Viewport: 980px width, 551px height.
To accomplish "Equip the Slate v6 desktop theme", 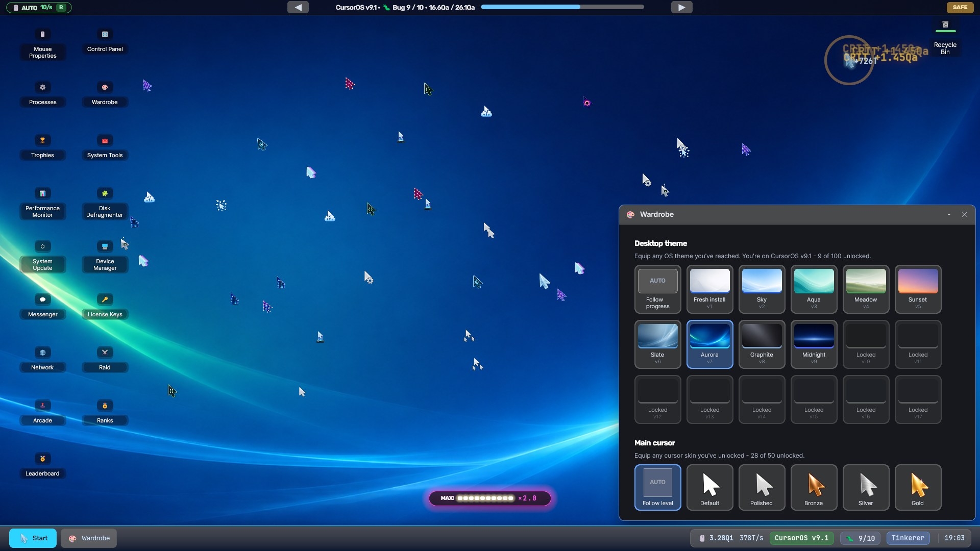I will point(657,344).
